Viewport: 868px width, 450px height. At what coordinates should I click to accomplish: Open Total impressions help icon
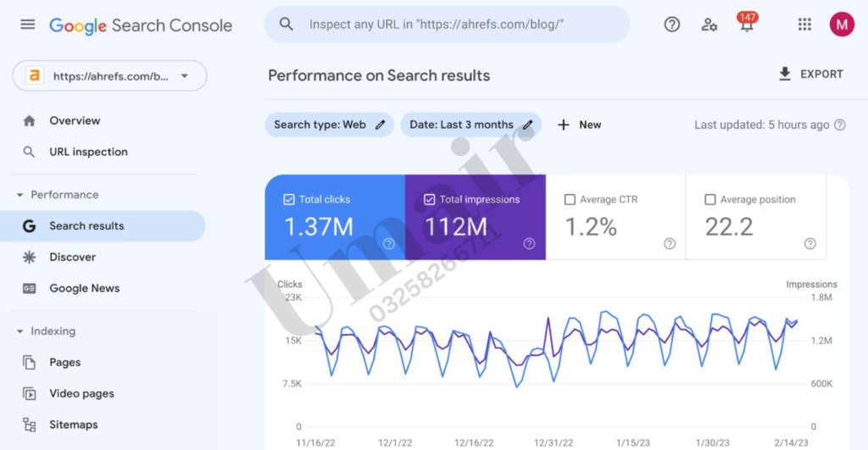click(x=529, y=243)
